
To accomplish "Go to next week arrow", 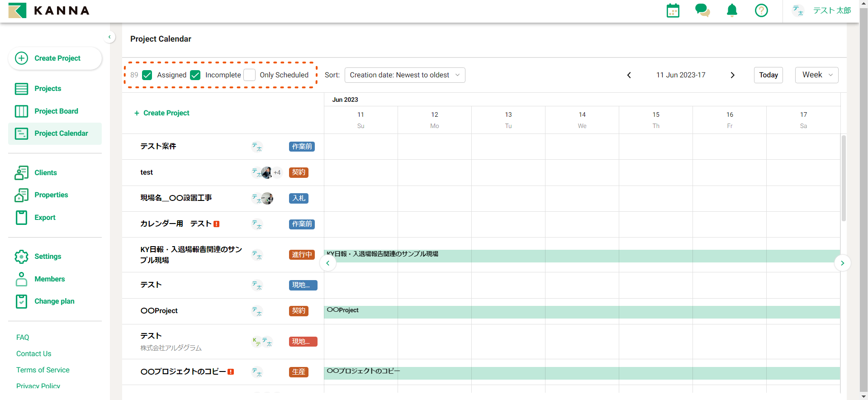I will [732, 75].
